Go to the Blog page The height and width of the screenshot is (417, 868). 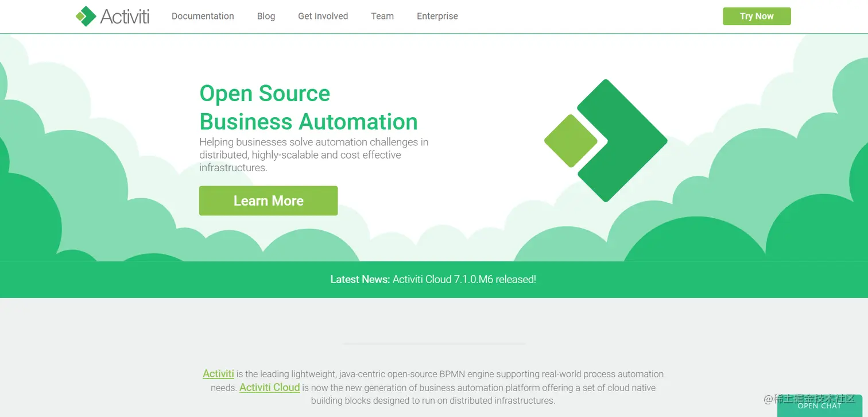click(266, 16)
